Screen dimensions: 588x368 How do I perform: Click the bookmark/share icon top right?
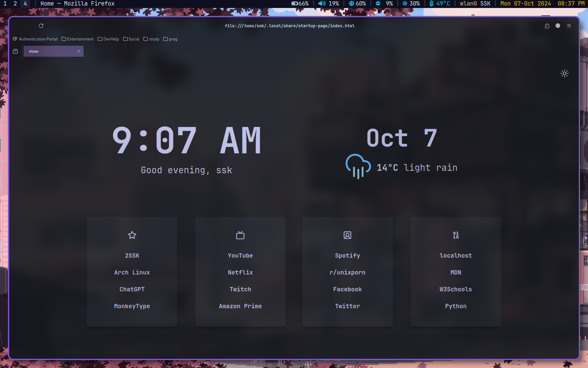click(547, 25)
